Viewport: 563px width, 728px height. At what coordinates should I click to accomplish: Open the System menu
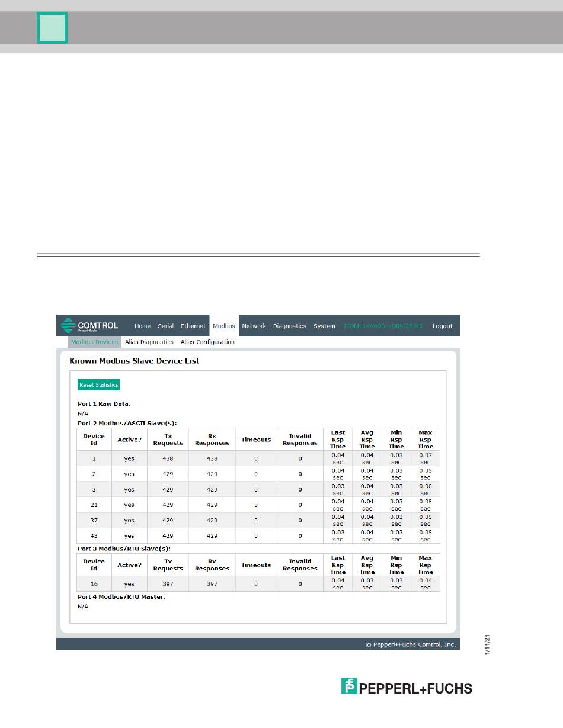(x=324, y=326)
